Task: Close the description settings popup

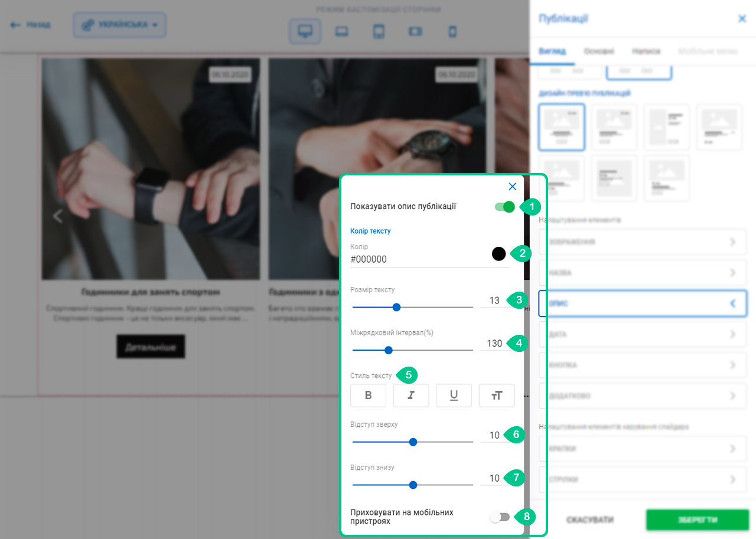Action: 512,187
